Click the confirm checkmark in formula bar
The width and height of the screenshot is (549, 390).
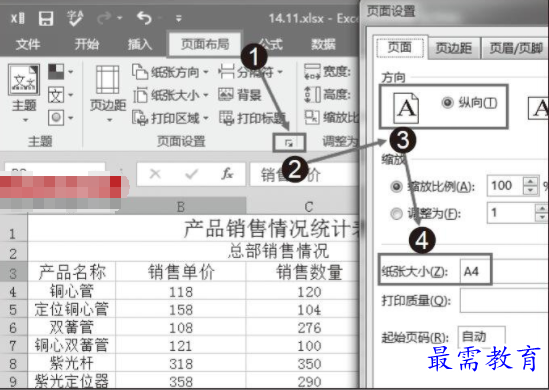191,174
